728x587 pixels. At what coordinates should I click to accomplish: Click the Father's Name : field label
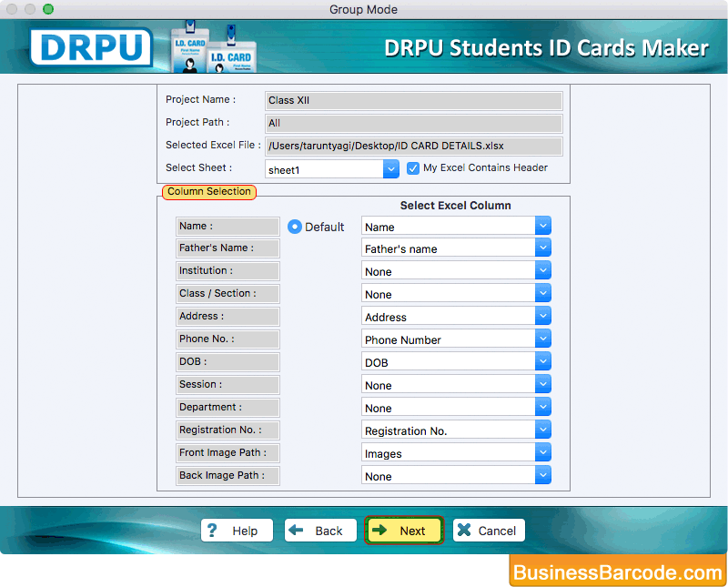pyautogui.click(x=227, y=248)
